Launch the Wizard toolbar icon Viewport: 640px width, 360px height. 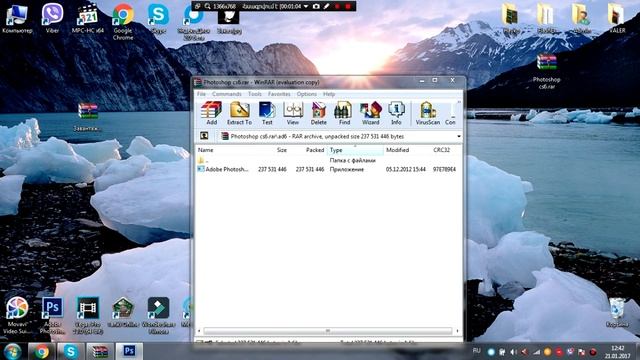pyautogui.click(x=371, y=113)
